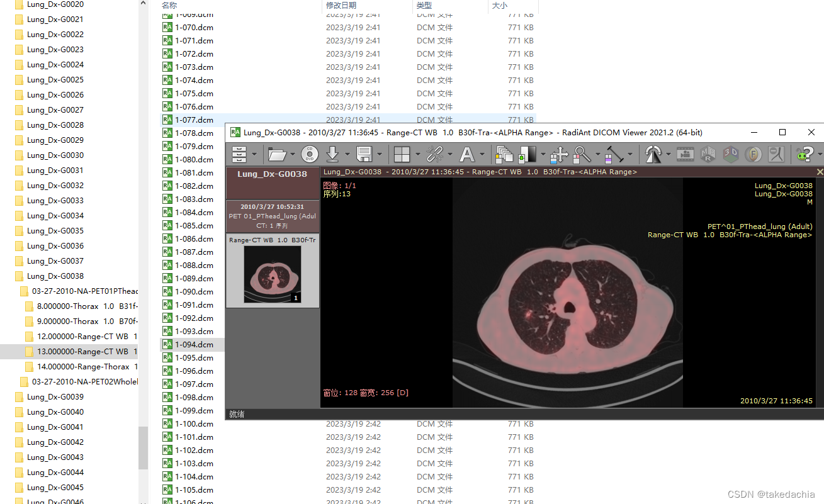Open the save/export dropdown arrow
This screenshot has height=504, width=824.
pos(379,154)
